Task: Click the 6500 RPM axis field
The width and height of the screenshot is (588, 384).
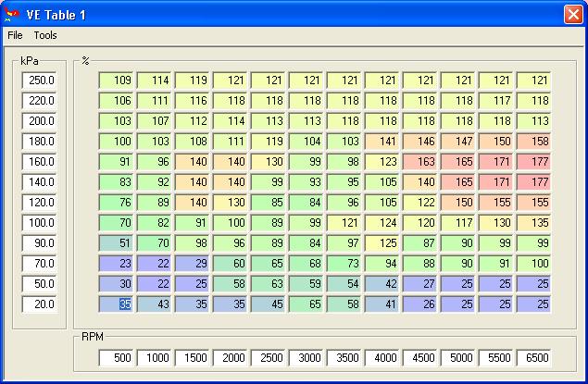Action: pos(534,358)
